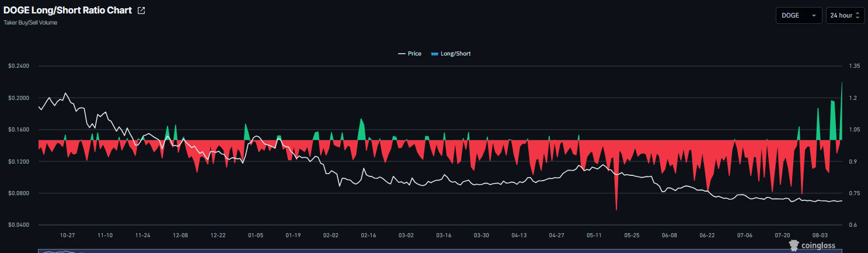Click the 1.35 ratio axis label
Viewport: 868px width, 253px height.
[x=854, y=66]
